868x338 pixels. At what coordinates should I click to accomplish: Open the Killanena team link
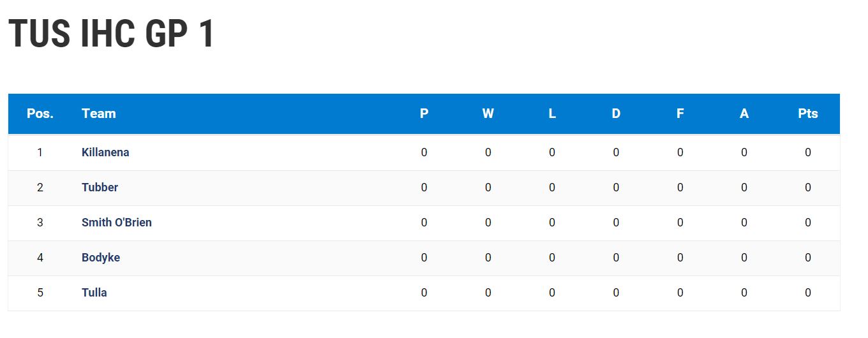(x=105, y=152)
